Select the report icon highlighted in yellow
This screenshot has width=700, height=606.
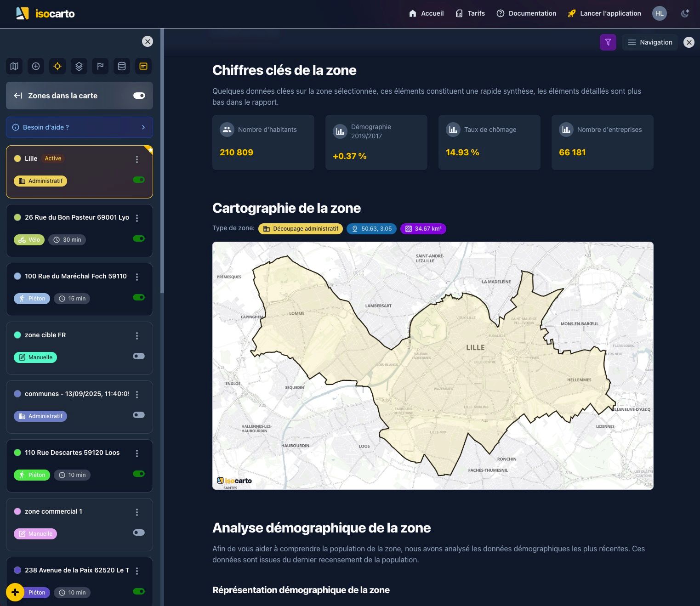pyautogui.click(x=143, y=66)
